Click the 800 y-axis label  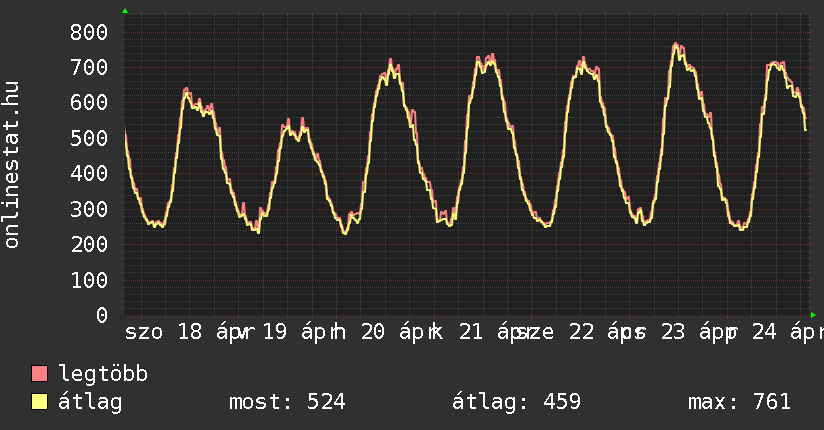88,32
